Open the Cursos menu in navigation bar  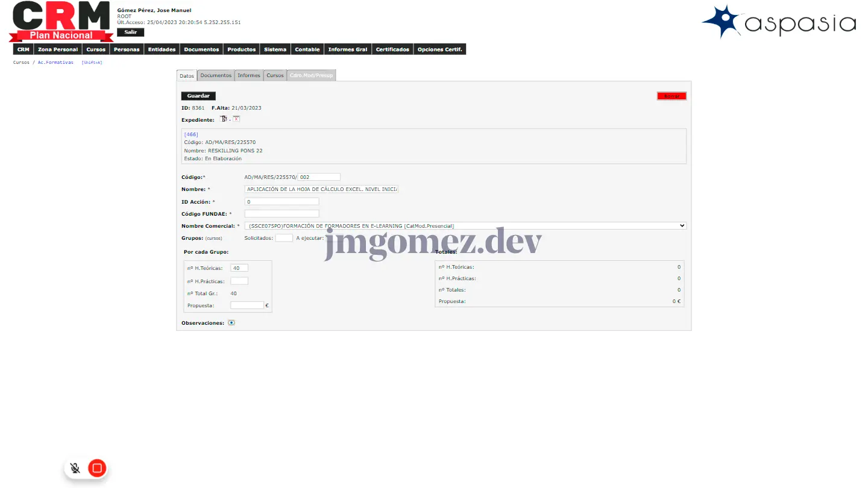[x=96, y=49]
